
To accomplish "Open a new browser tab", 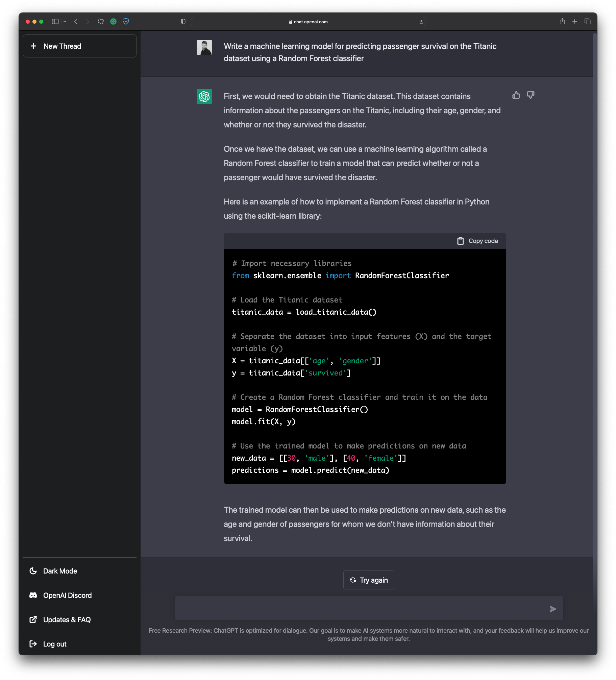I will pos(574,22).
